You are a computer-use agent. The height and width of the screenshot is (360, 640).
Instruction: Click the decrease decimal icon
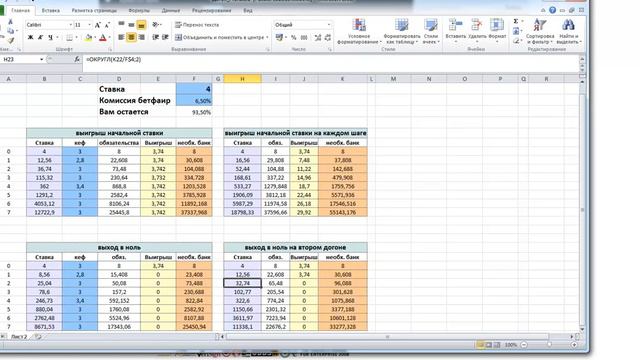pos(328,38)
